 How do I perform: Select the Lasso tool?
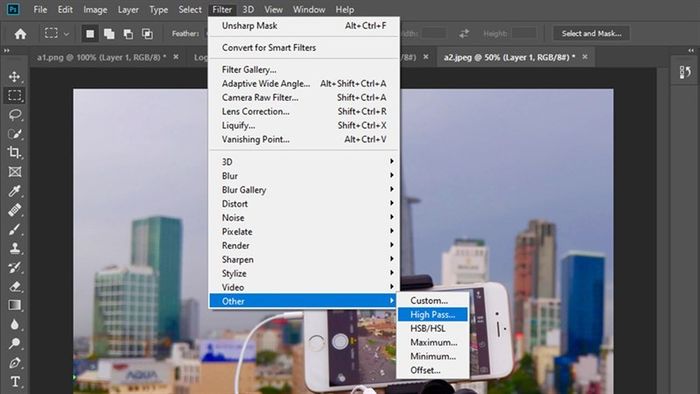pyautogui.click(x=14, y=115)
